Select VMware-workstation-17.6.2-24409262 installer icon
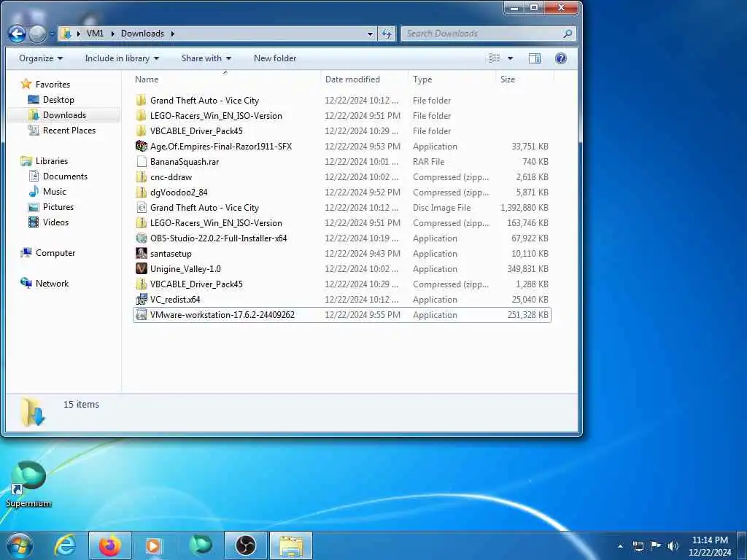747x560 pixels. point(141,315)
